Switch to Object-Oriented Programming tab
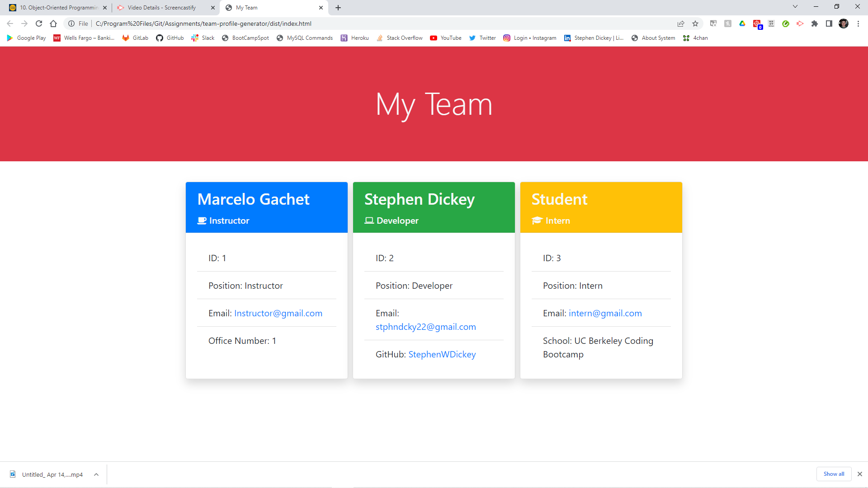The width and height of the screenshot is (868, 488). point(59,8)
